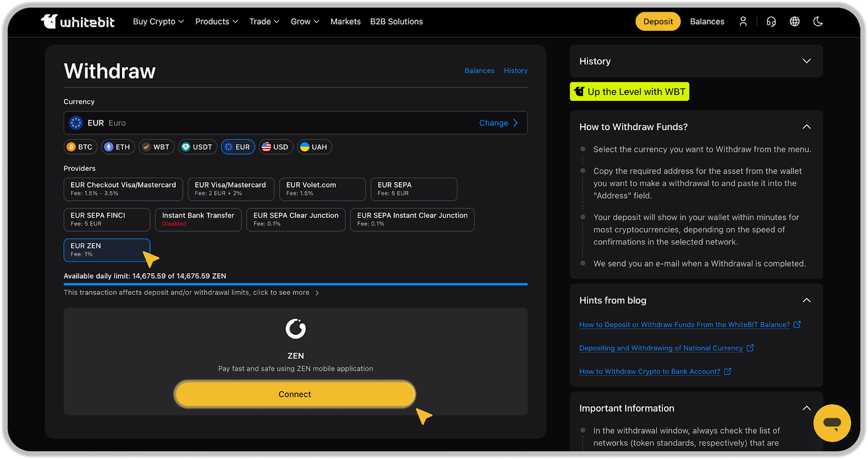Open the B2B Solutions menu item
This screenshot has height=459, width=868.
[396, 22]
